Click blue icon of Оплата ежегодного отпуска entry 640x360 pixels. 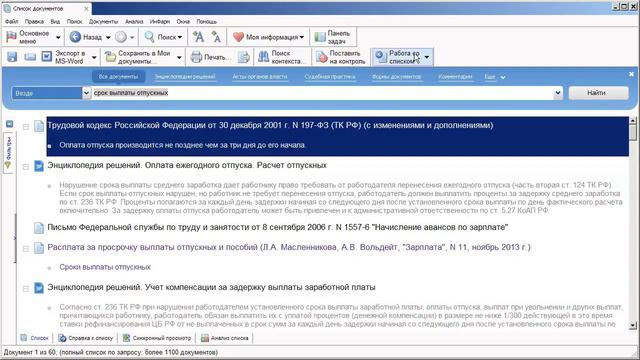click(x=39, y=166)
